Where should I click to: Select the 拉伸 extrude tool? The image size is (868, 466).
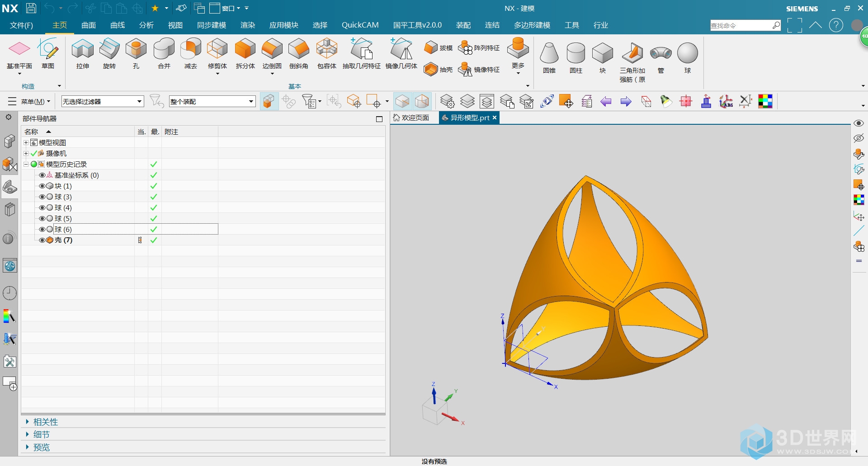coord(83,54)
